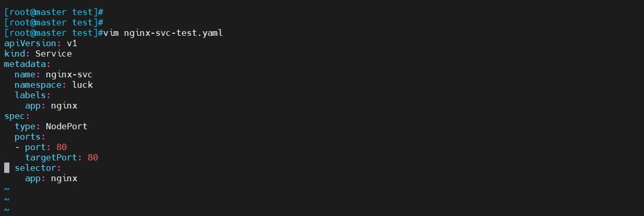Viewport: 644px width, 216px height.
Task: Click the first shell prompt line
Action: (54, 12)
